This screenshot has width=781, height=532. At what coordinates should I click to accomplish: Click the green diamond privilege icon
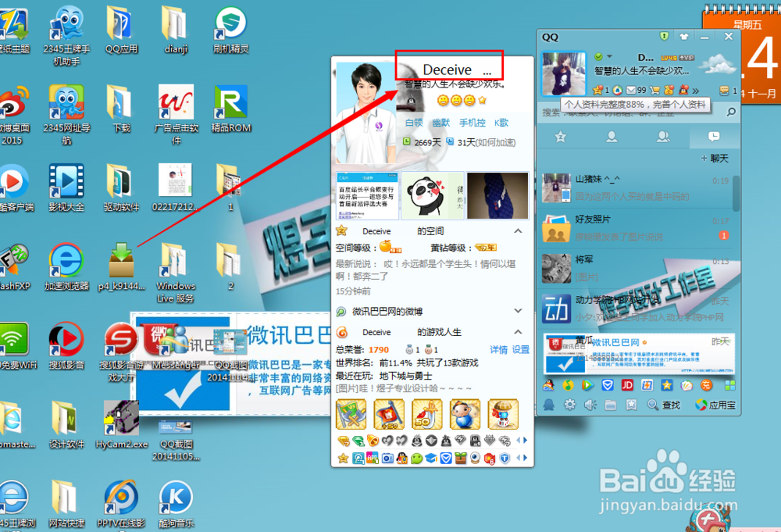(358, 441)
